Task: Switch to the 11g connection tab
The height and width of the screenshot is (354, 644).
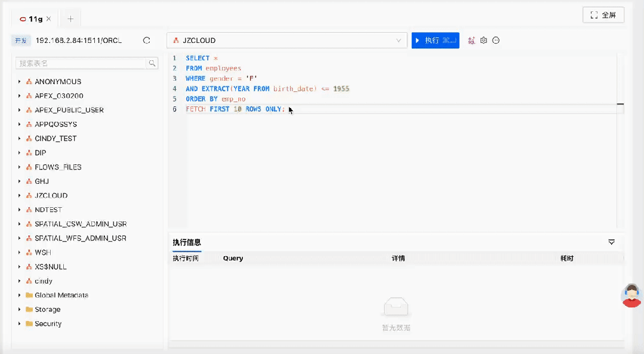Action: [x=36, y=19]
